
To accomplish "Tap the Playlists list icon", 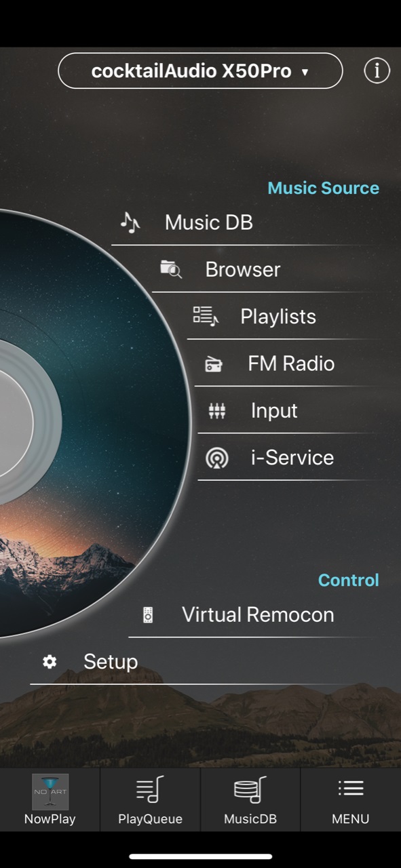I will tap(206, 316).
